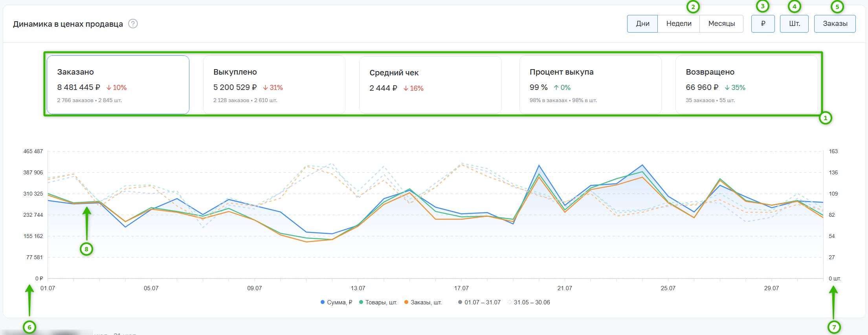Click the 109 right axis label
This screenshot has width=868, height=335.
tap(833, 194)
